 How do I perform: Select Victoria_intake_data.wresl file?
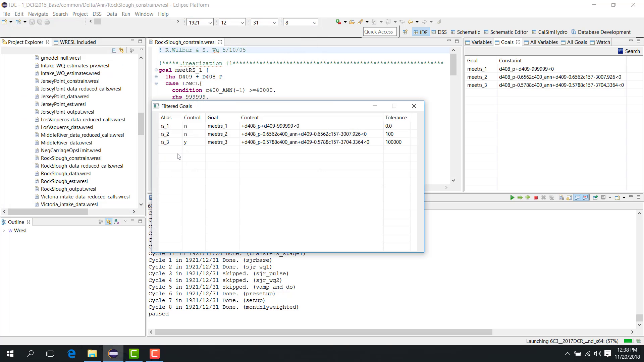pos(69,204)
